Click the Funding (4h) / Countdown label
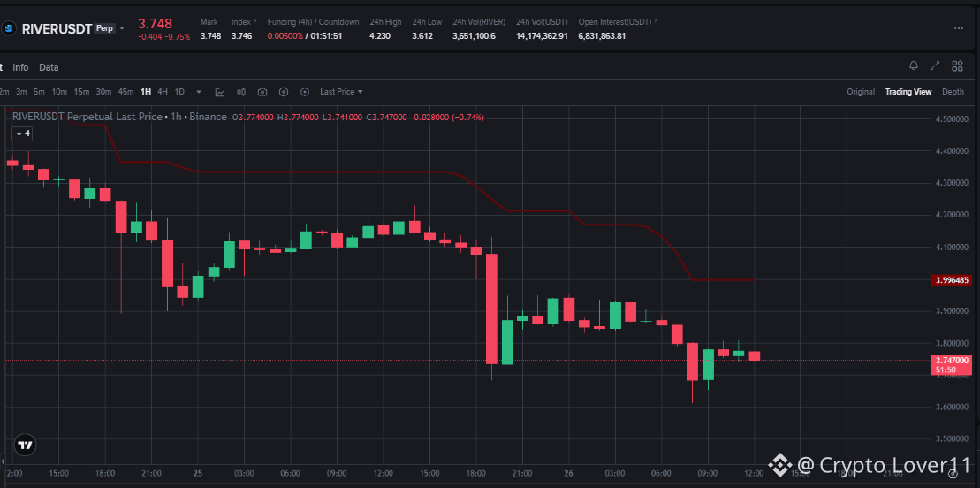 click(313, 22)
